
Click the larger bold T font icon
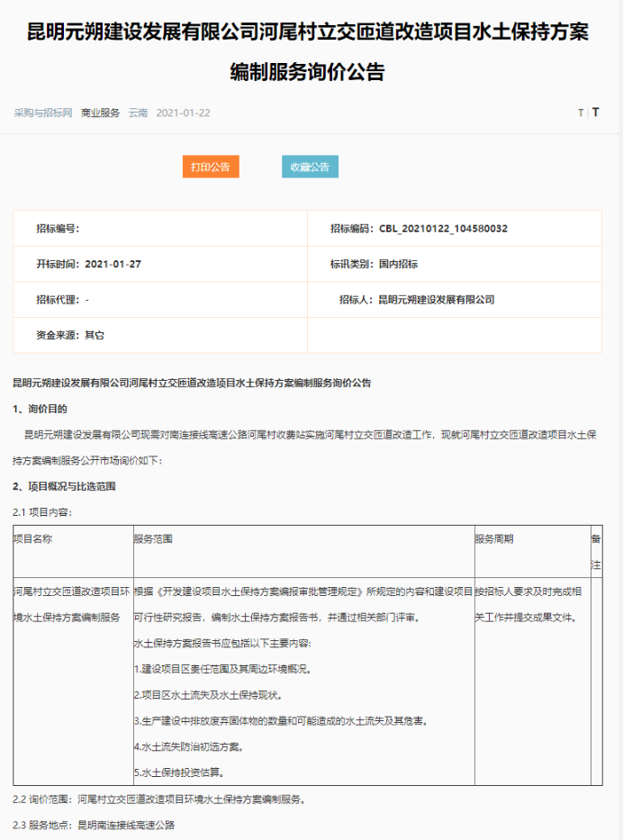595,113
